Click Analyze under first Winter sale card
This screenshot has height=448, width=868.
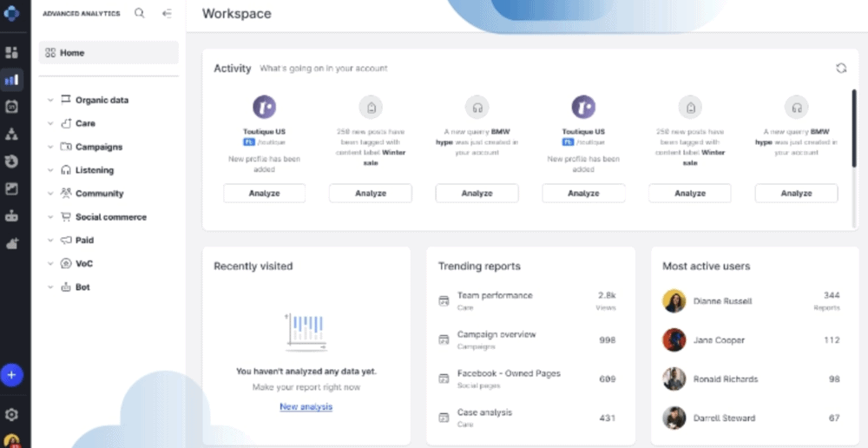click(371, 194)
